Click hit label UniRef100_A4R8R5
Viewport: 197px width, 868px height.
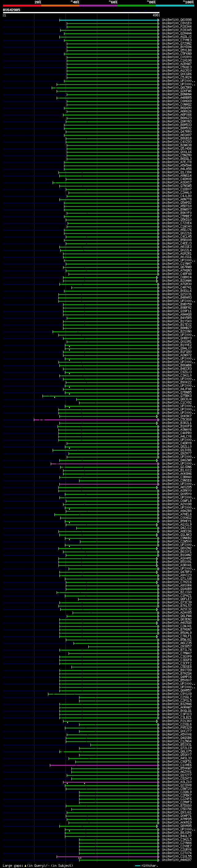(177, 98)
